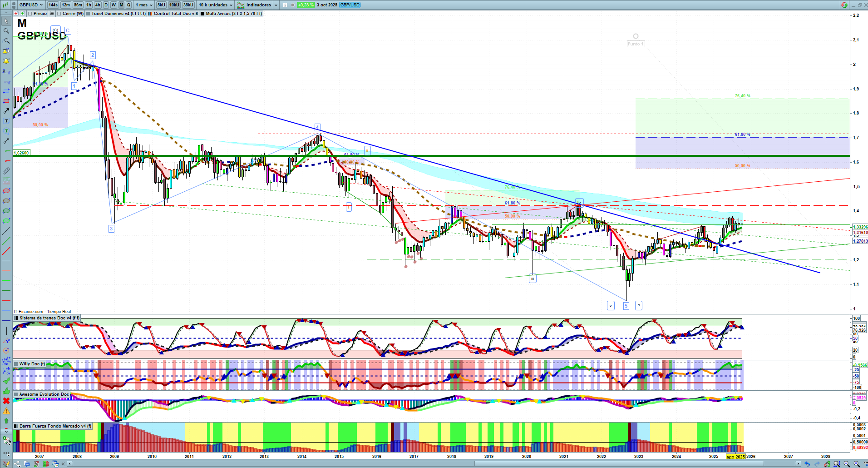The height and width of the screenshot is (468, 868).
Task: Select the ruler measurement tool
Action: pos(6,171)
